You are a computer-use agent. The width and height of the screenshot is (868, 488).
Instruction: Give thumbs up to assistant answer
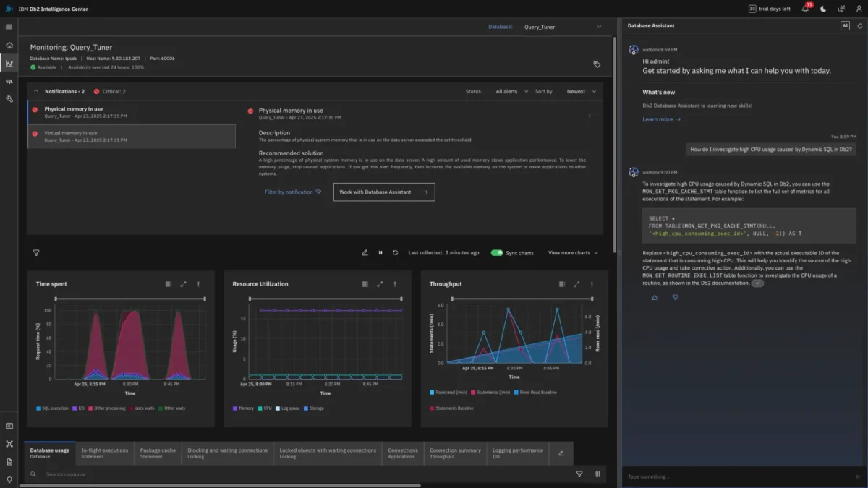(655, 297)
